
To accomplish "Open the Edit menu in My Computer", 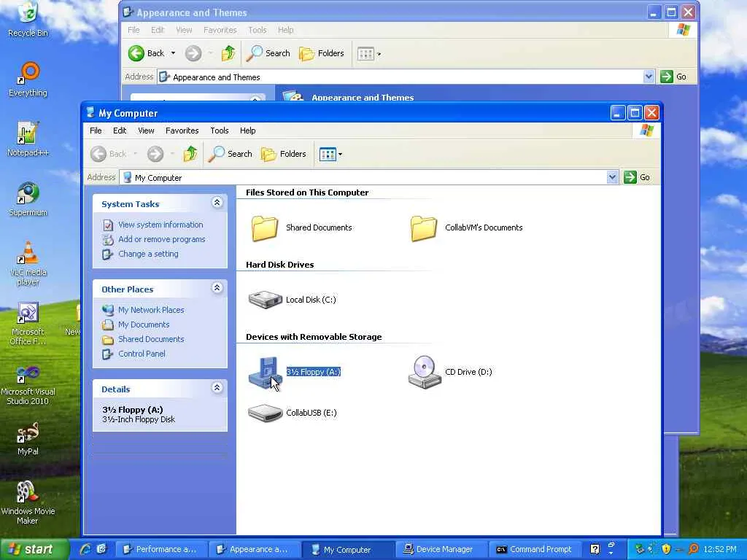I will pos(120,131).
